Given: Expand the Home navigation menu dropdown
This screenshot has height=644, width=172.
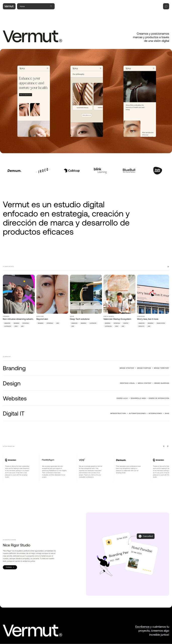Looking at the screenshot, I should pyautogui.click(x=36, y=6).
